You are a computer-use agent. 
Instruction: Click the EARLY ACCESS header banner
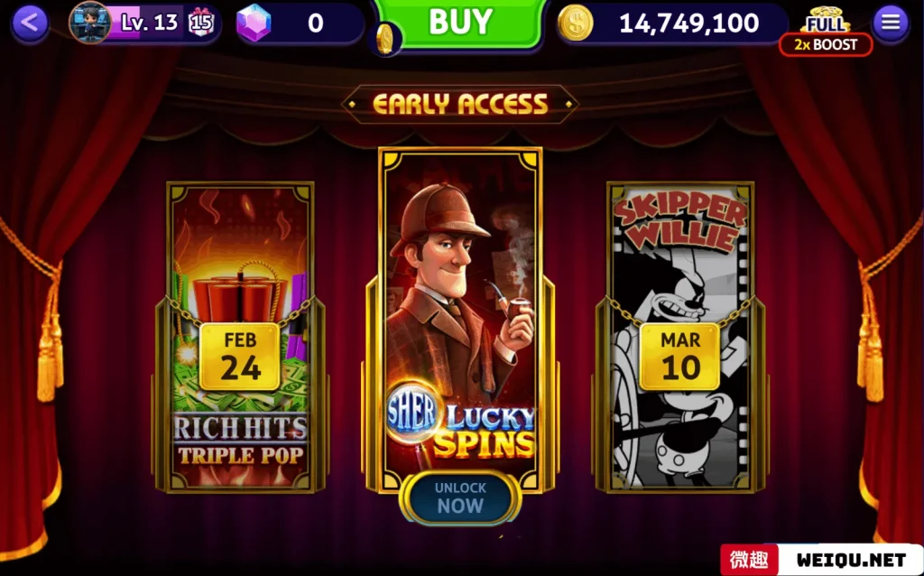click(x=460, y=105)
